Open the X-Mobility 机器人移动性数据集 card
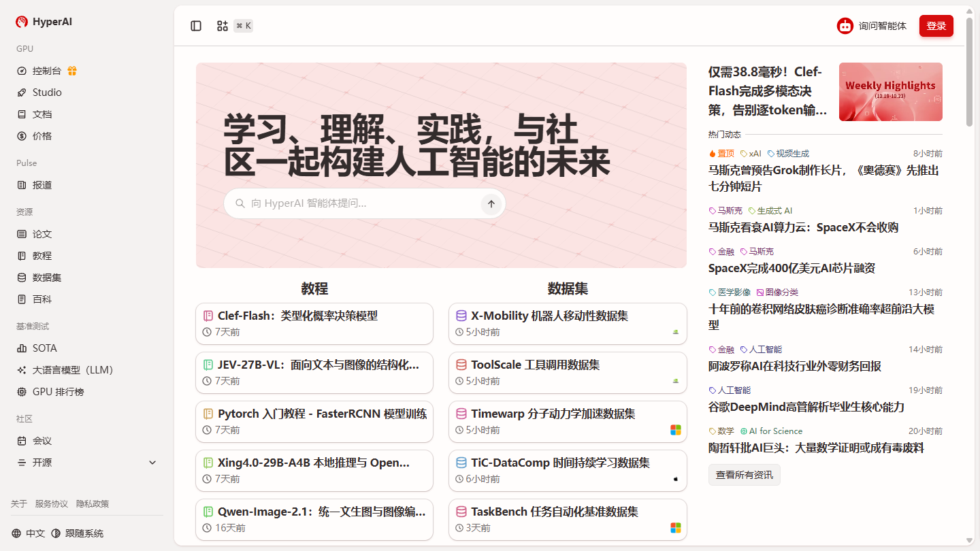This screenshot has height=551, width=980. [x=568, y=324]
